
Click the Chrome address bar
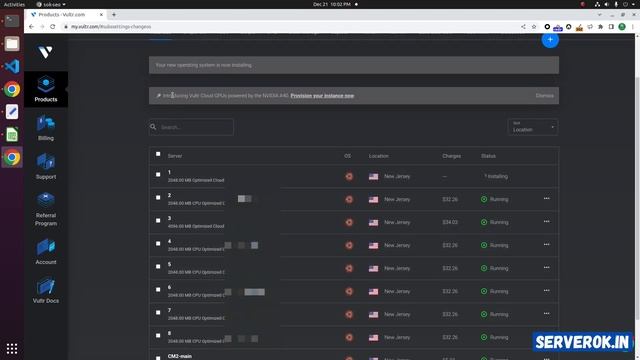286,27
